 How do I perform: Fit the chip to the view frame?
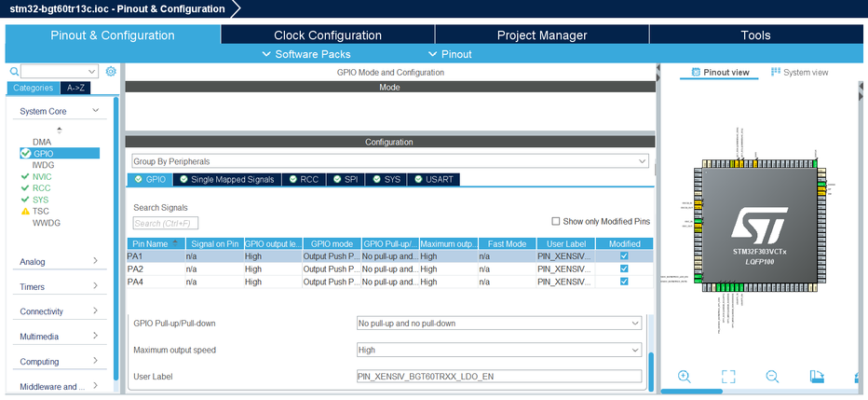point(728,376)
